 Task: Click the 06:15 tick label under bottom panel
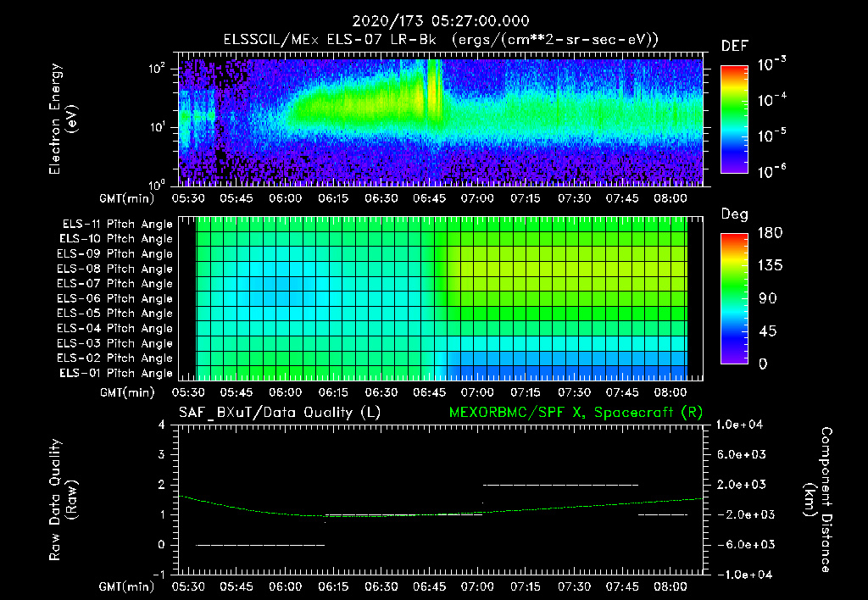[x=332, y=586]
